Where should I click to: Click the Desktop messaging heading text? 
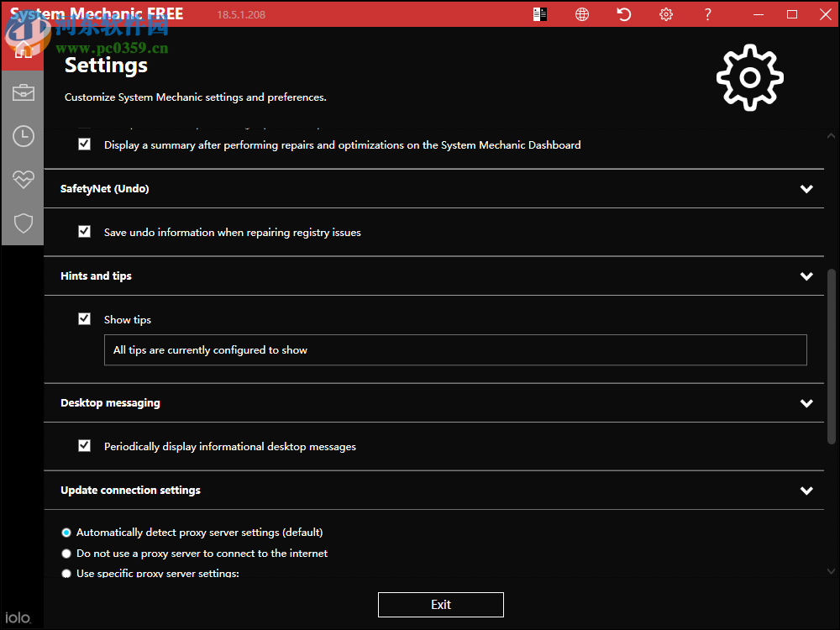110,403
